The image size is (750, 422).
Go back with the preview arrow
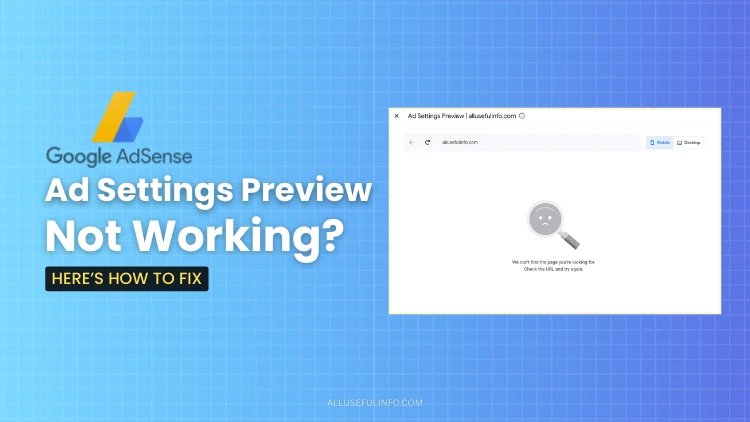point(411,142)
